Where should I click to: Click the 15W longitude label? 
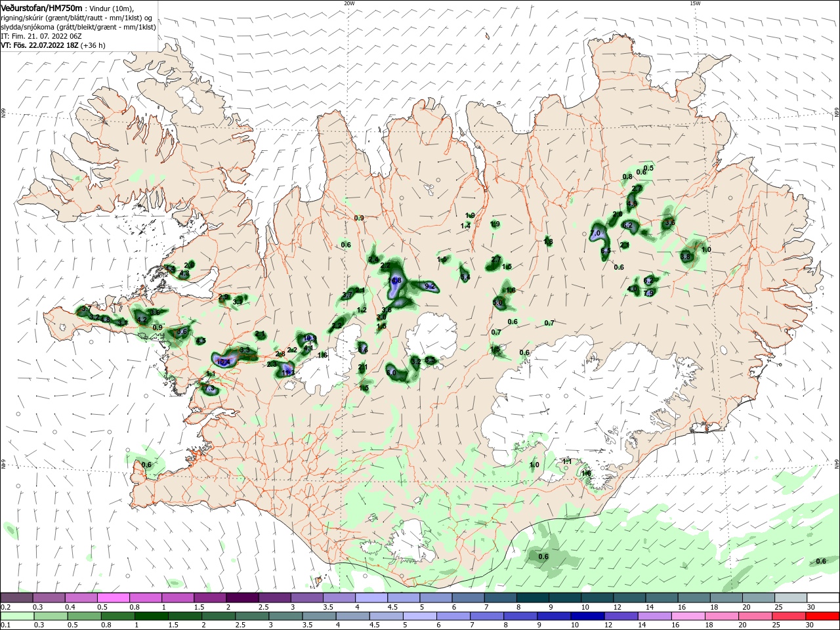[x=695, y=3]
